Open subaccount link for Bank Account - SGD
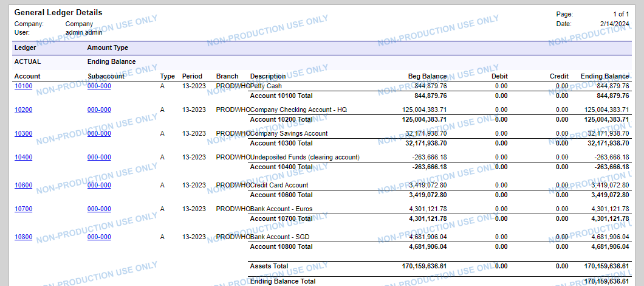The width and height of the screenshot is (644, 286). (x=99, y=237)
